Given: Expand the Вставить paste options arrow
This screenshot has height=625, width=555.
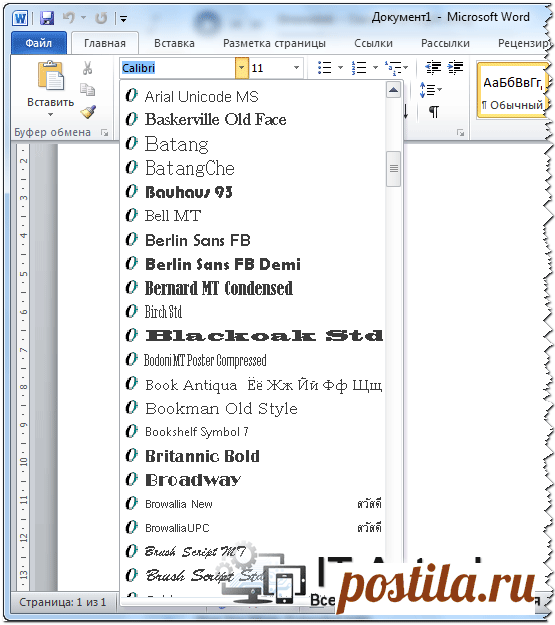Looking at the screenshot, I should (x=50, y=115).
